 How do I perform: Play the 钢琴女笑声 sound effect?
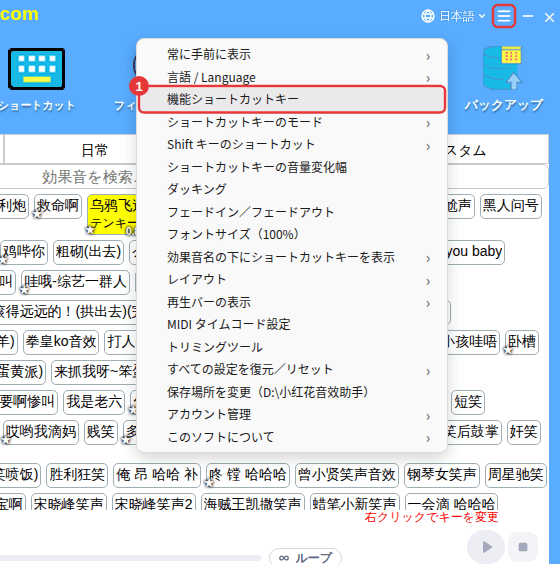[442, 475]
